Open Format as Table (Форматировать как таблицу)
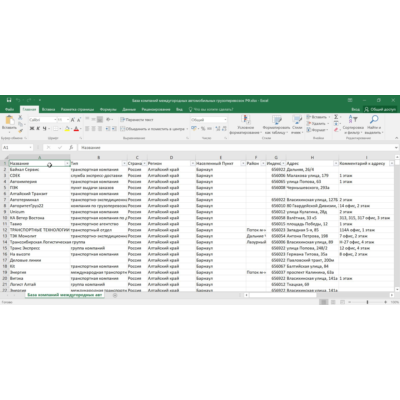Viewport: 400px width, 400px height. (x=276, y=125)
